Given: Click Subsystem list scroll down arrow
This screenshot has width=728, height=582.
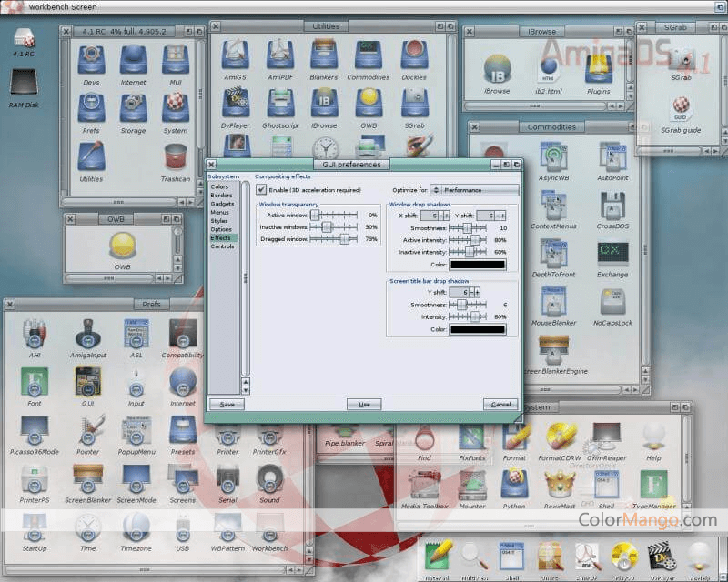Looking at the screenshot, I should (x=246, y=390).
